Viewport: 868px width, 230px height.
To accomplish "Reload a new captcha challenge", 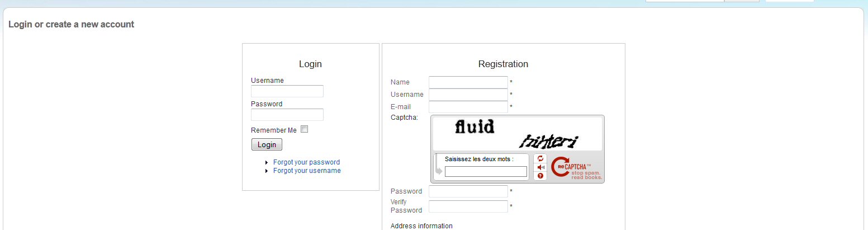I will tap(540, 158).
